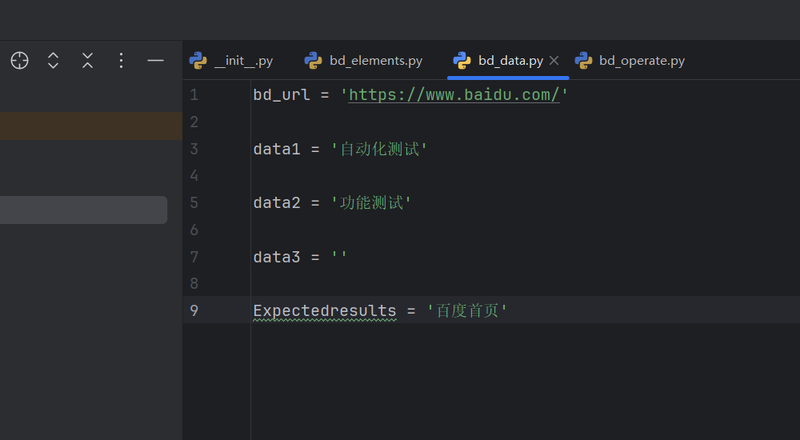Place cursor on Expectedresults variable
The width and height of the screenshot is (800, 440).
324,311
